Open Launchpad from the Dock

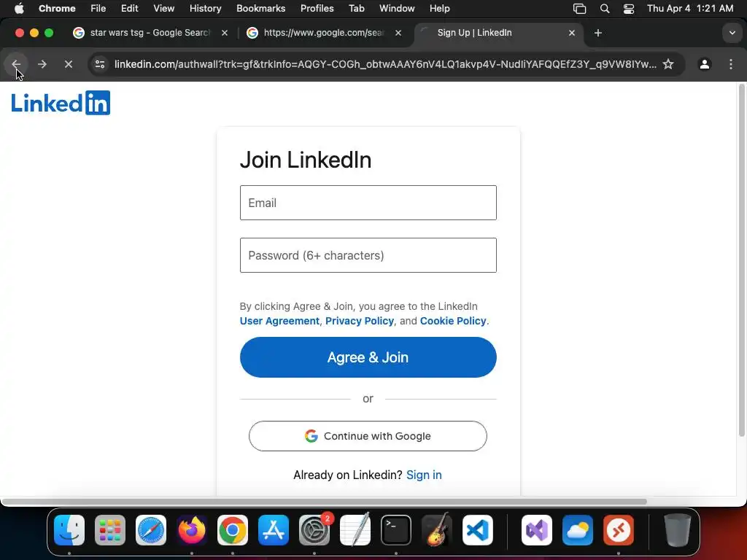click(110, 530)
